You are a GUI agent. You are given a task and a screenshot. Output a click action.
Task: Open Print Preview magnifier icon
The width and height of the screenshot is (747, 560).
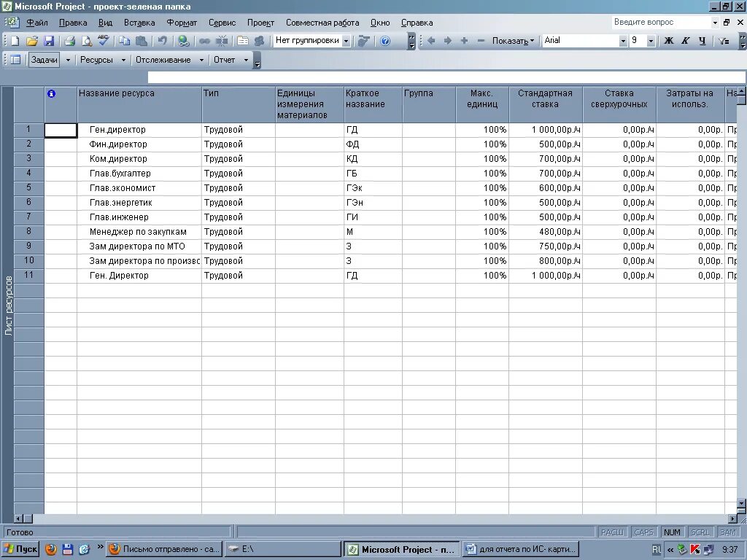pos(86,41)
